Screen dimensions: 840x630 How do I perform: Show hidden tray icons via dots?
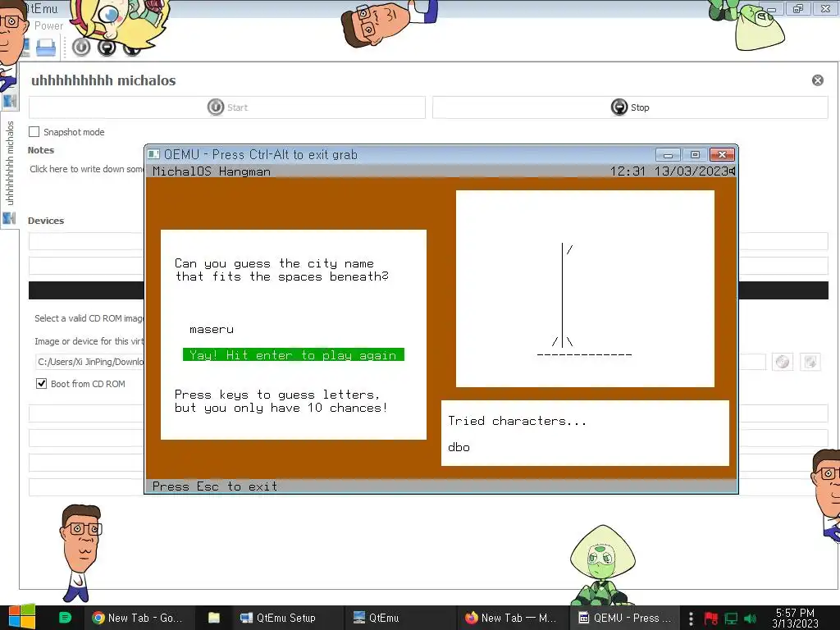click(691, 619)
